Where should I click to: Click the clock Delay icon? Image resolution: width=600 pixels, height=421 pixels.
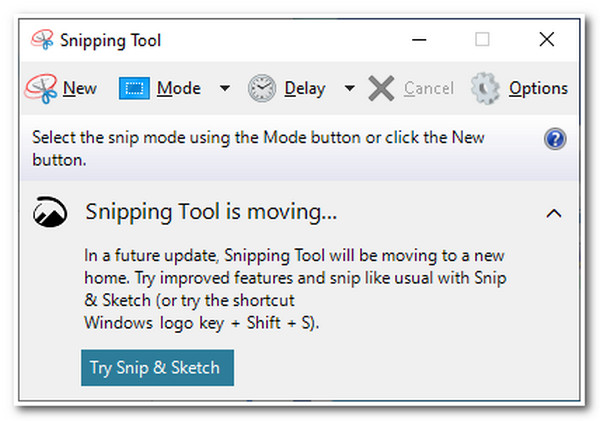click(262, 88)
